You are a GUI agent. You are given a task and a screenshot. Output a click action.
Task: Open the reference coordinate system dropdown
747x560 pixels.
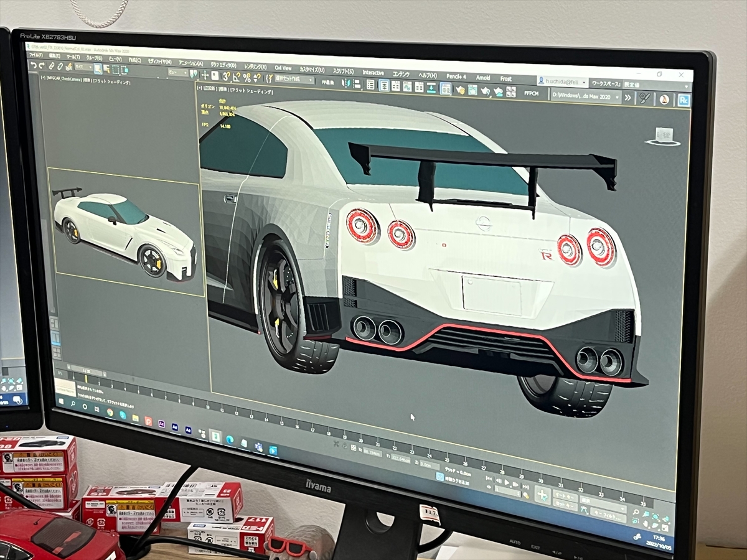tap(177, 72)
